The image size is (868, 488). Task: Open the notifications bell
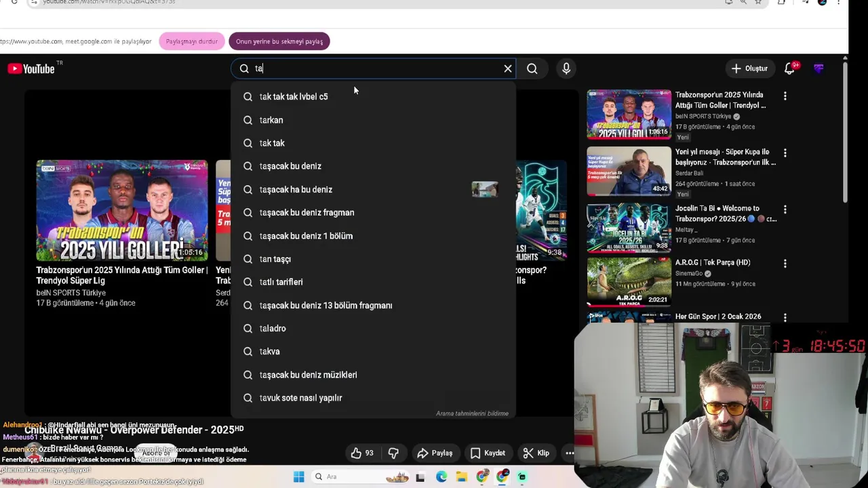click(x=789, y=68)
